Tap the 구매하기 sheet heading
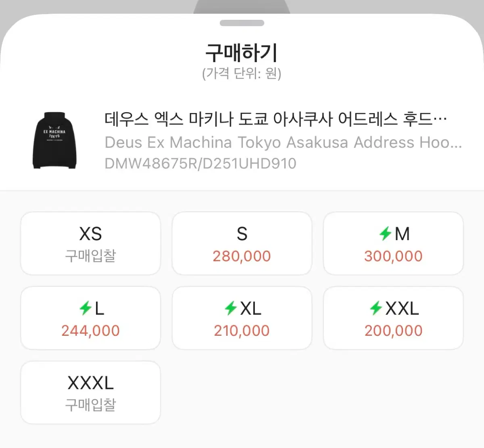 click(x=242, y=52)
